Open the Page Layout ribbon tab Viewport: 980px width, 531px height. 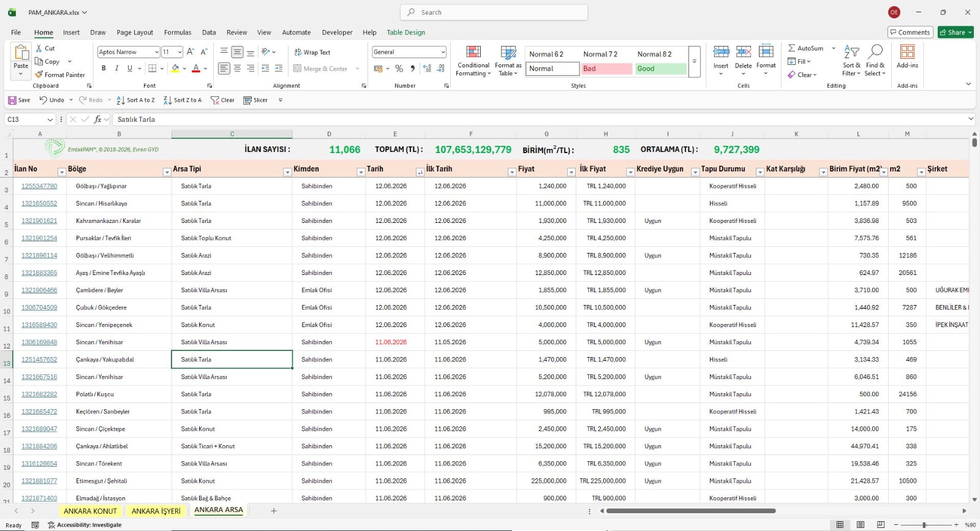pos(135,32)
